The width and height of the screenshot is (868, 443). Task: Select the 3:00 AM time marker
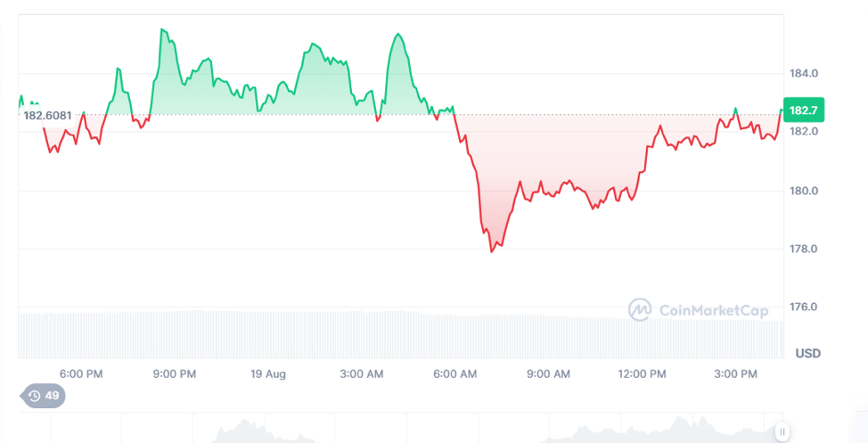(x=362, y=374)
